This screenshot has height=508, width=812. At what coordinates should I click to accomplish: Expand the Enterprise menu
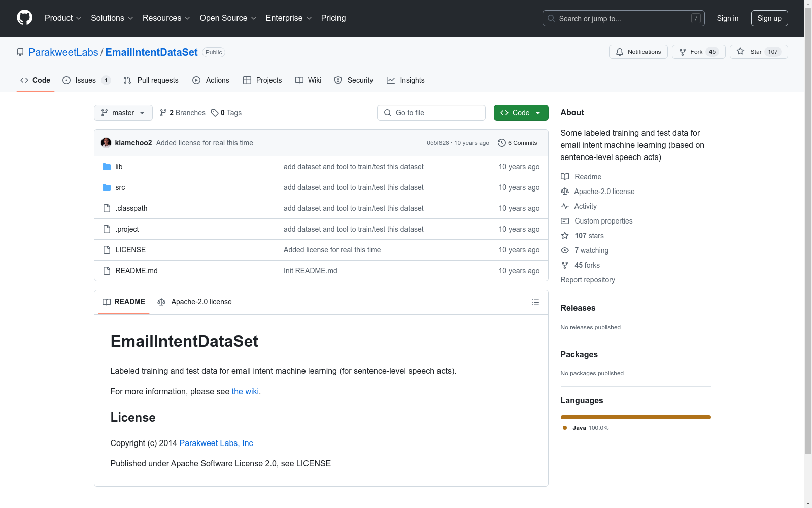point(289,18)
